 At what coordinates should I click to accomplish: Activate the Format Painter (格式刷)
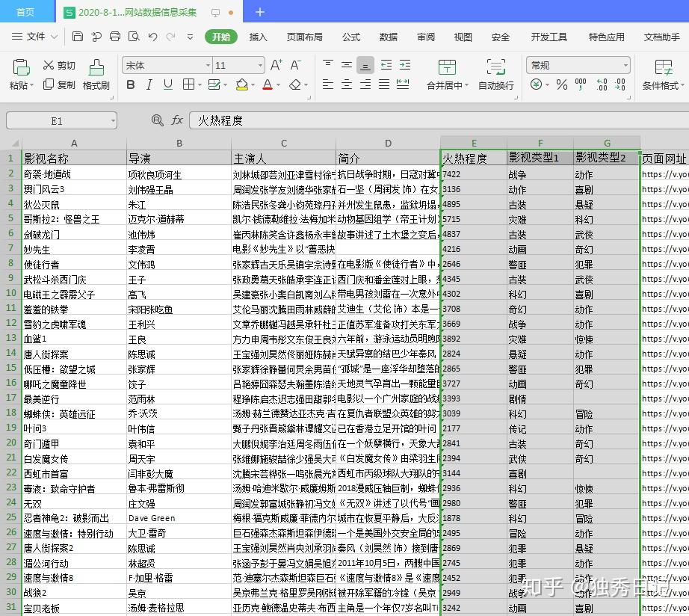click(97, 78)
